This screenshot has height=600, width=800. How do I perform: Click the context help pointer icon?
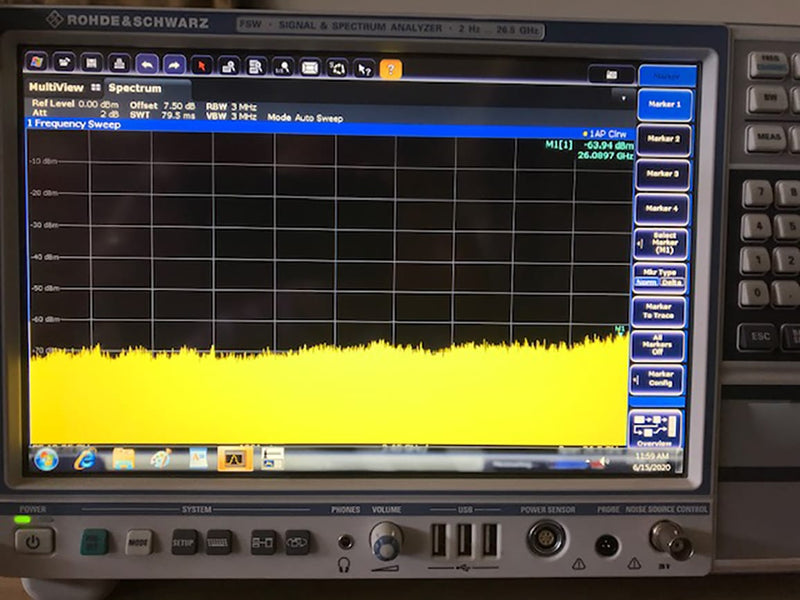point(364,68)
